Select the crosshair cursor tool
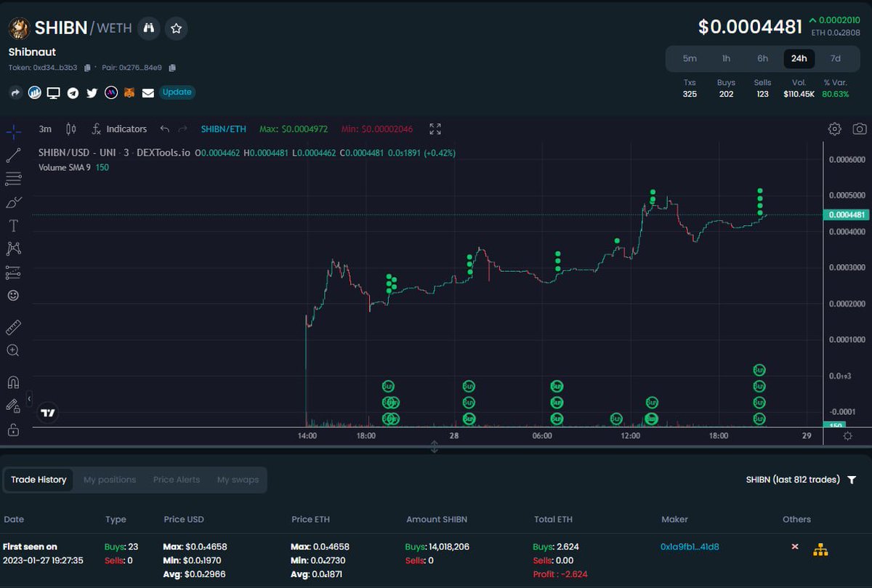Viewport: 872px width, 588px height. click(x=13, y=132)
